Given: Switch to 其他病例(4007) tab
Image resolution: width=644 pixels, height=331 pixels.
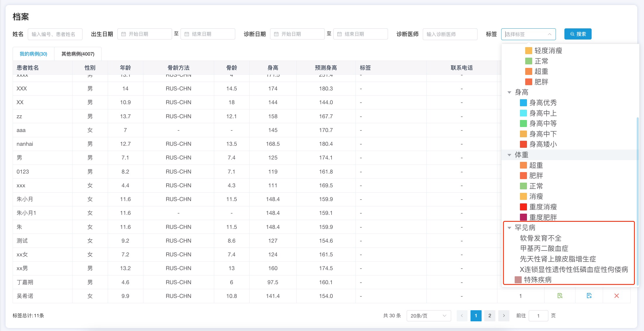Looking at the screenshot, I should (x=78, y=54).
